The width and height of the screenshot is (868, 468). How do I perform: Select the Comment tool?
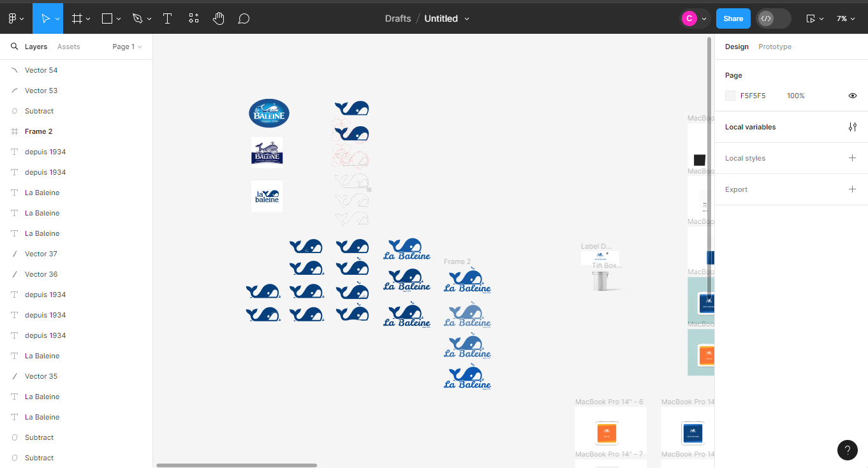tap(244, 18)
